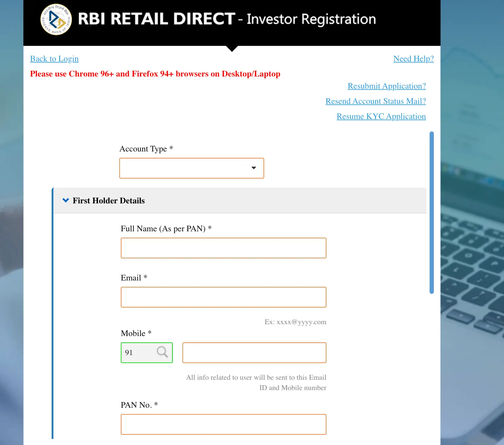This screenshot has height=445, width=504.
Task: Focus the Mobile number input field
Action: coord(254,353)
